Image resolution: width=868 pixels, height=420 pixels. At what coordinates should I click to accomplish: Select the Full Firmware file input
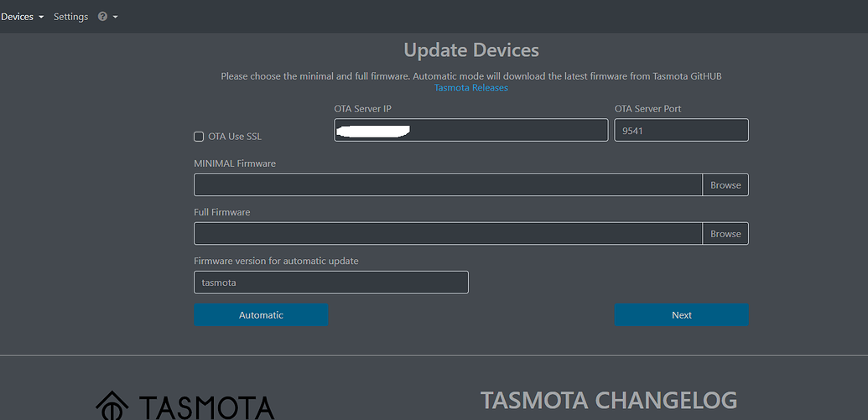449,234
